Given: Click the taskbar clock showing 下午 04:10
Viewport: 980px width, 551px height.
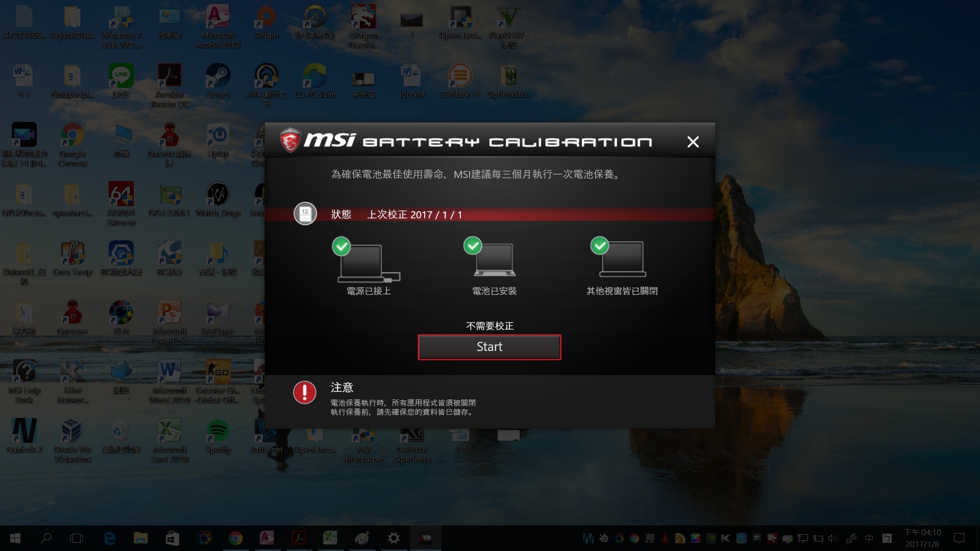Looking at the screenshot, I should (x=922, y=538).
